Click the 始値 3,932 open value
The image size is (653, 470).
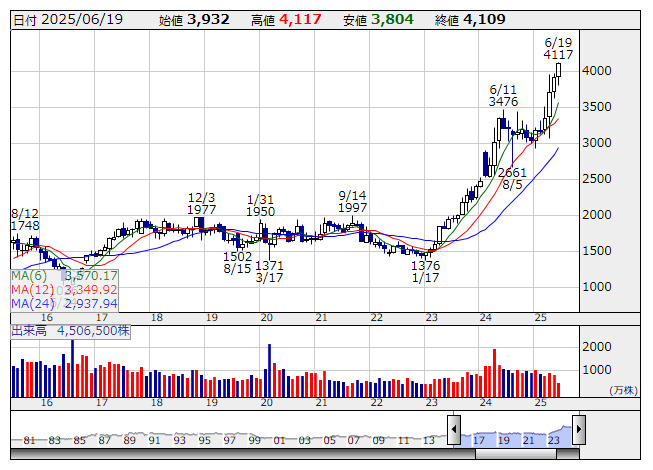coord(194,20)
